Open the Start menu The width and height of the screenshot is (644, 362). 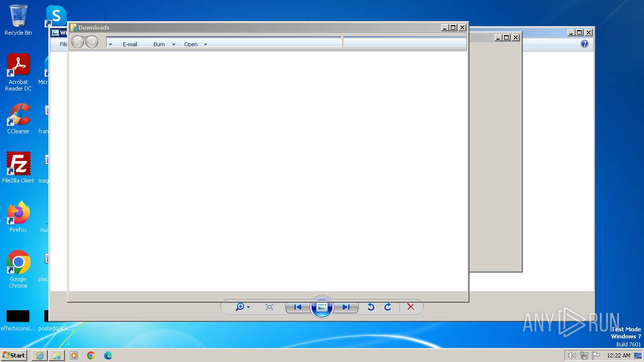pyautogui.click(x=14, y=355)
